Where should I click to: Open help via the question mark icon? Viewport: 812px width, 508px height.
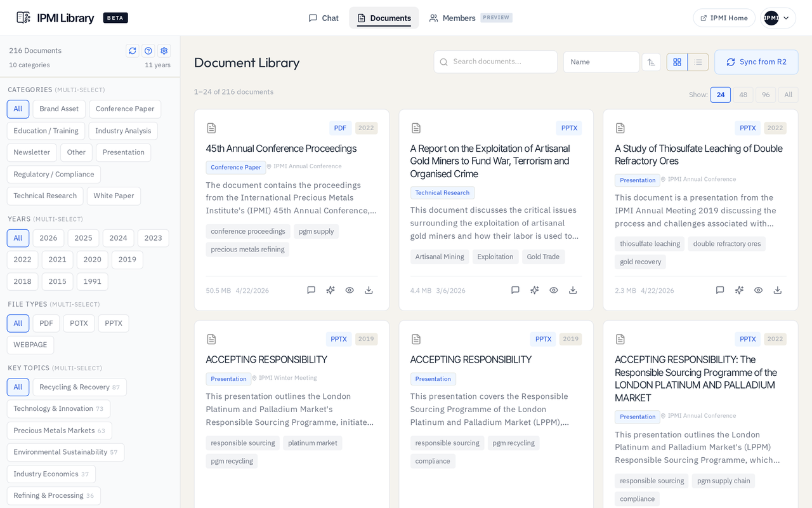coord(148,51)
